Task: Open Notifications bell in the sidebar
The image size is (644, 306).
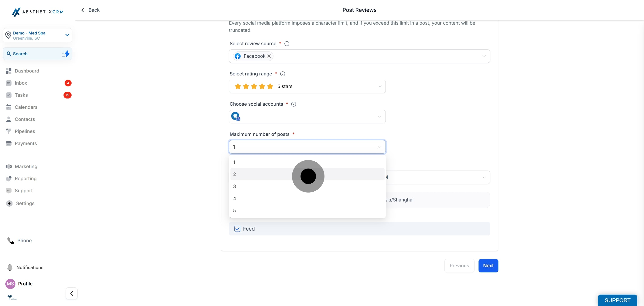Action: point(10,267)
